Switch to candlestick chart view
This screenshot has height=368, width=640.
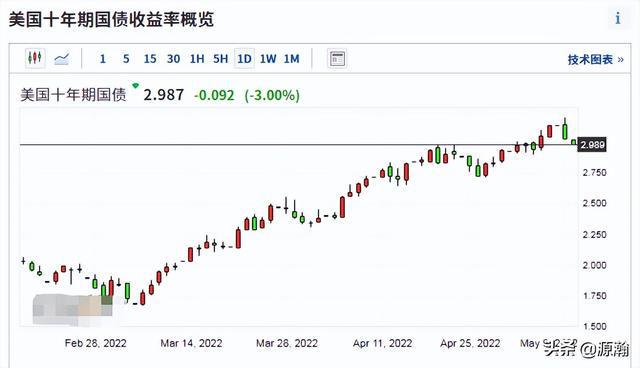(35, 58)
